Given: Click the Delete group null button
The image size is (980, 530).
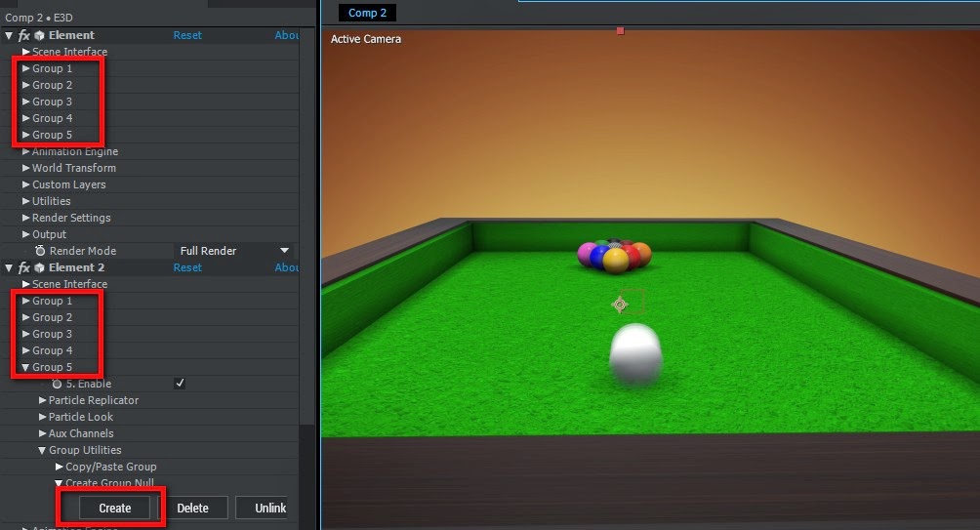Looking at the screenshot, I should [192, 509].
